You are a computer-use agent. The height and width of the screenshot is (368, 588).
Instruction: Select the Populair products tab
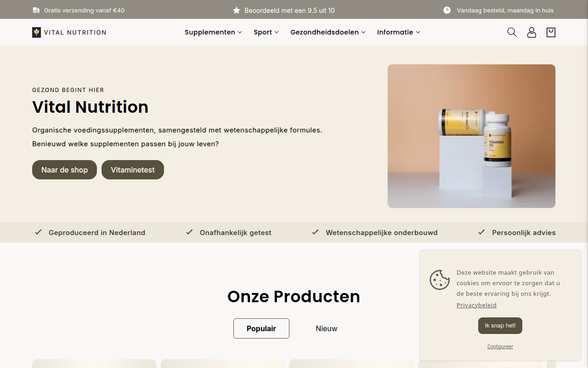point(261,328)
